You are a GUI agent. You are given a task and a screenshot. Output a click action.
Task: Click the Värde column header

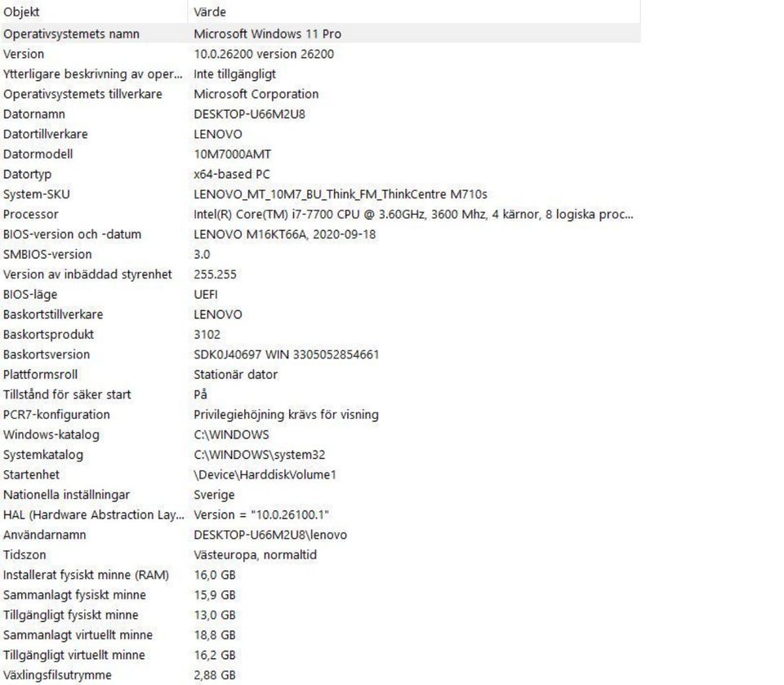coord(414,11)
